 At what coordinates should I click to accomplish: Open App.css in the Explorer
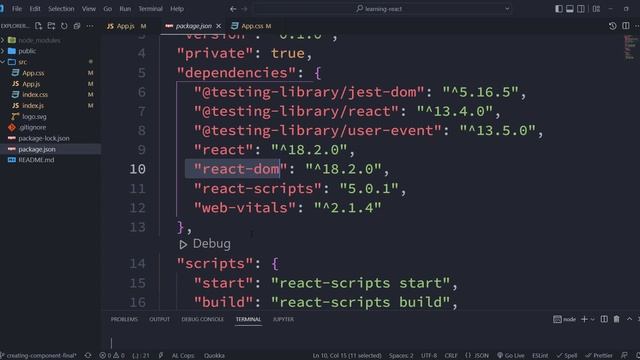pyautogui.click(x=33, y=73)
